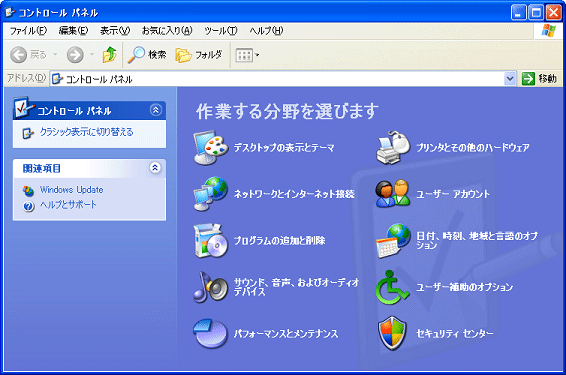The width and height of the screenshot is (566, 375).
Task: Open the 検索 search toolbar button
Action: coord(147,55)
